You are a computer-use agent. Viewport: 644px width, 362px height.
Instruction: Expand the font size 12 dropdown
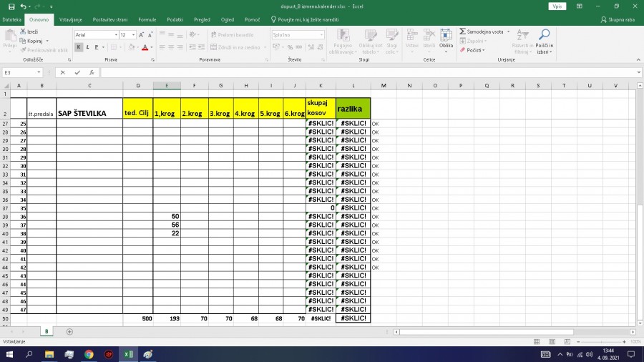point(132,34)
